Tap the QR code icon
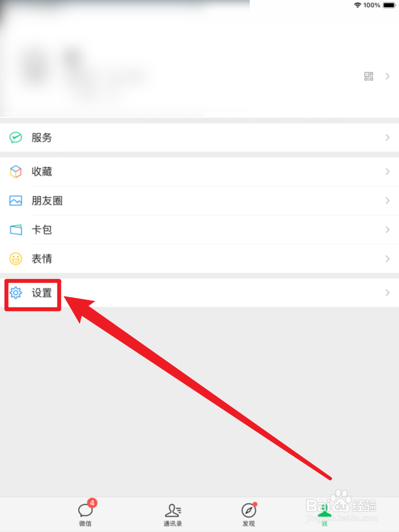Image resolution: width=399 pixels, height=532 pixels. pos(369,77)
